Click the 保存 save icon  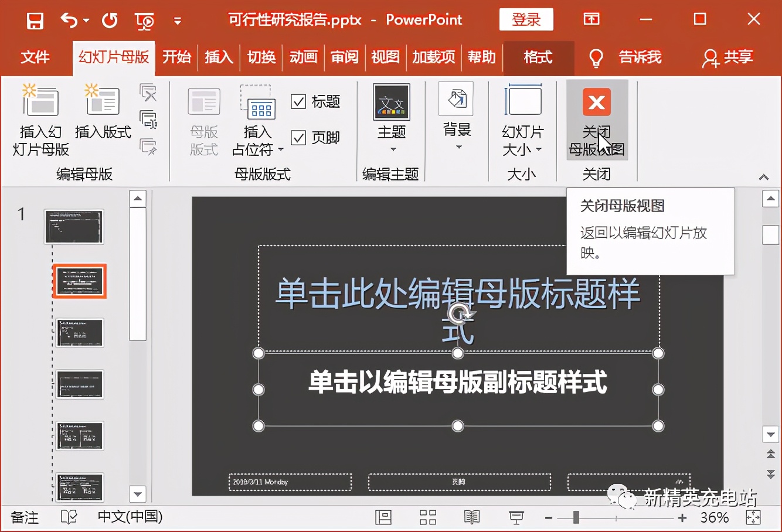[34, 19]
